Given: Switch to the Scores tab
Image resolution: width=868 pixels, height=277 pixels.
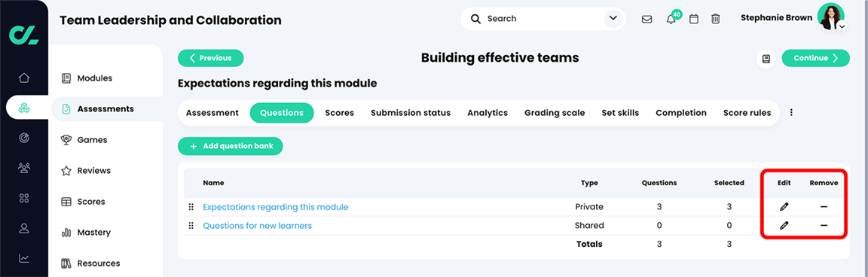Looking at the screenshot, I should coord(339,113).
